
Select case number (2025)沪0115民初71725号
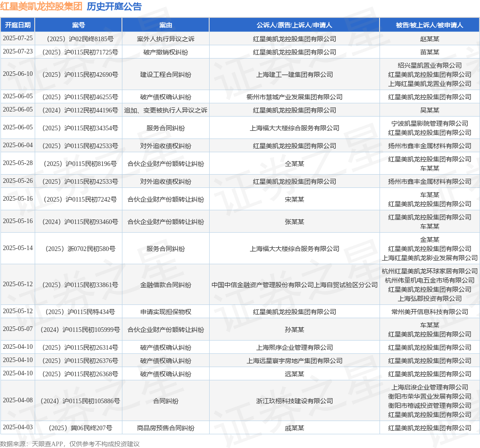(x=79, y=52)
